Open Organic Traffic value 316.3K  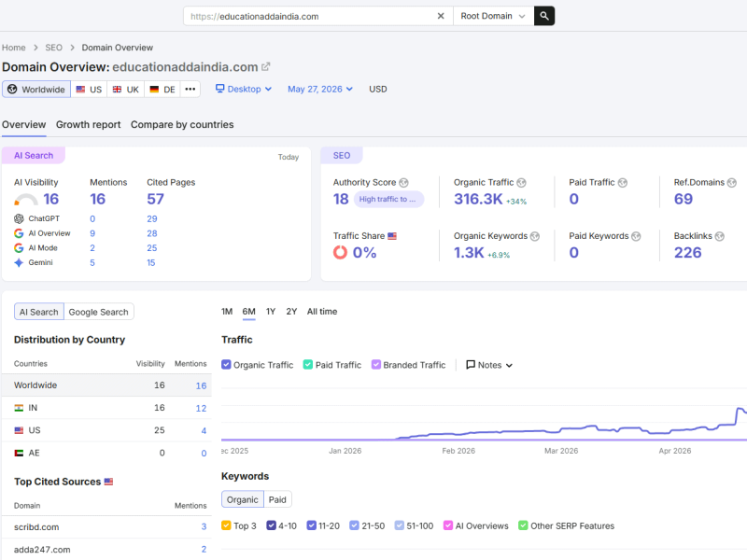tap(478, 199)
